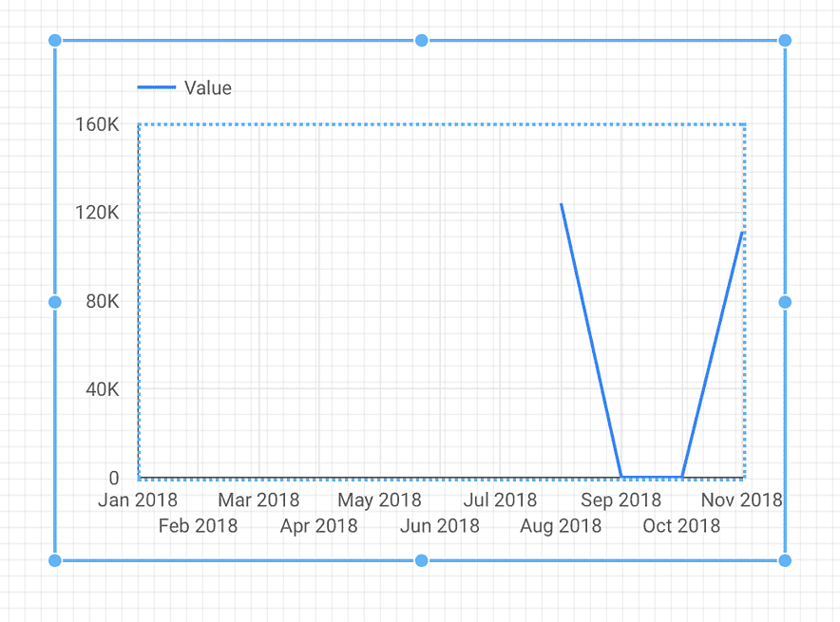Click the Value legend label

(x=208, y=87)
